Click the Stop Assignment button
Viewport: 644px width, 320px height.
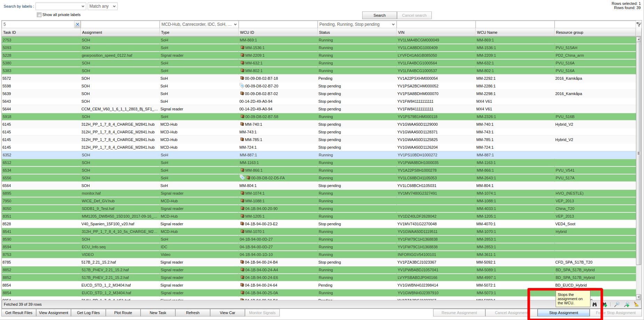[x=563, y=313]
